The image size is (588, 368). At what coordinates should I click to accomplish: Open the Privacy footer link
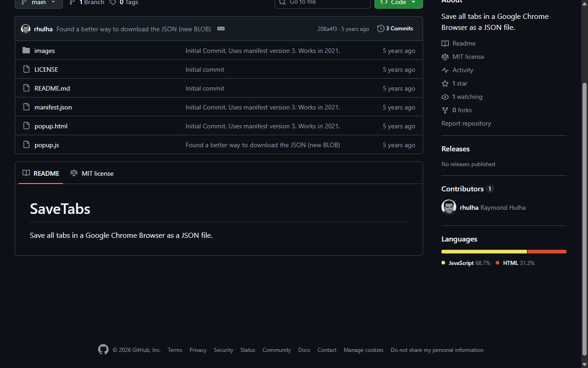(198, 350)
